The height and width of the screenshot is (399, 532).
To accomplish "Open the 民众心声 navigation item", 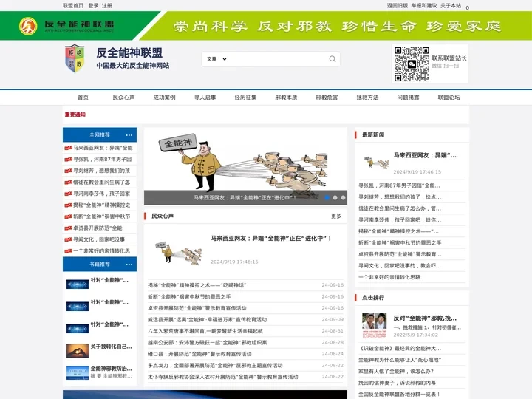I will [124, 98].
